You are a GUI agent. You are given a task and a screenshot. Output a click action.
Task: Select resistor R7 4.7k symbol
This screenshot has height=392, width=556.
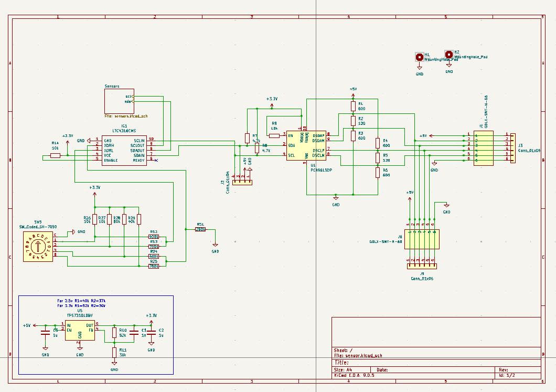(247, 138)
